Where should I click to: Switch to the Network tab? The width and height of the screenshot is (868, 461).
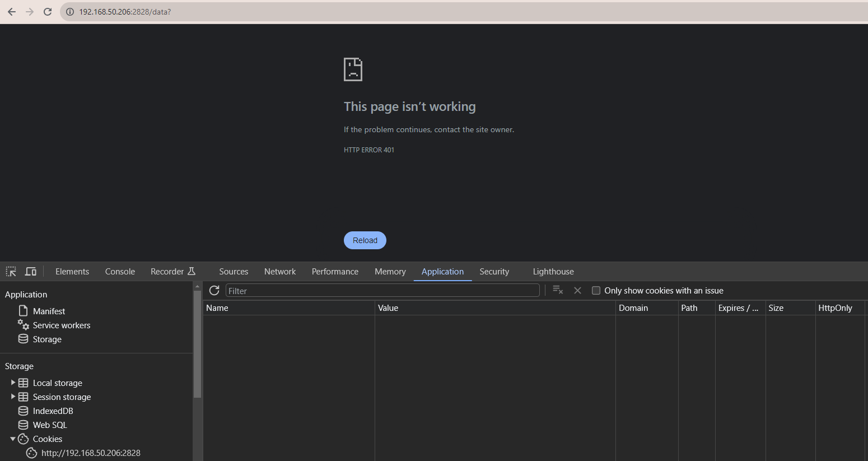280,272
